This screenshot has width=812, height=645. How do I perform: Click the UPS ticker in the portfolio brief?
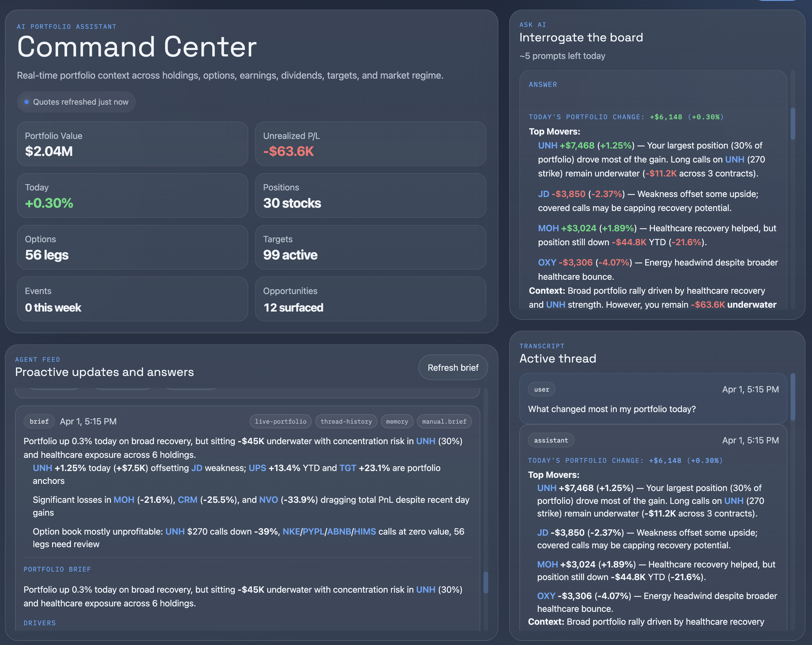258,468
